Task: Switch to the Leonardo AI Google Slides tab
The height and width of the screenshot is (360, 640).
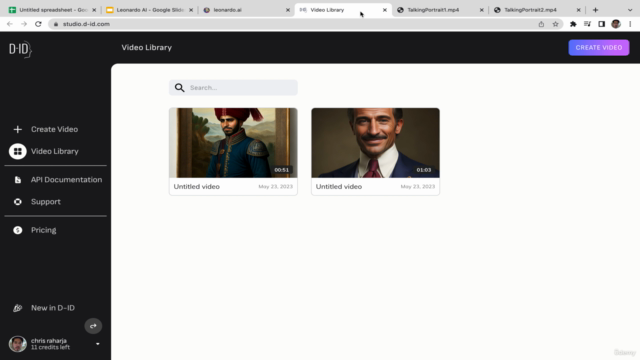Action: tap(149, 10)
